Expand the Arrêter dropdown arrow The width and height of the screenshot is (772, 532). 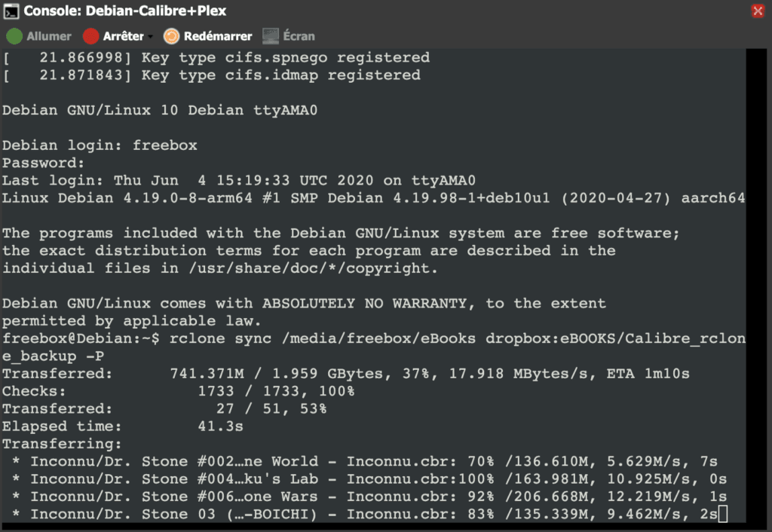click(x=150, y=36)
